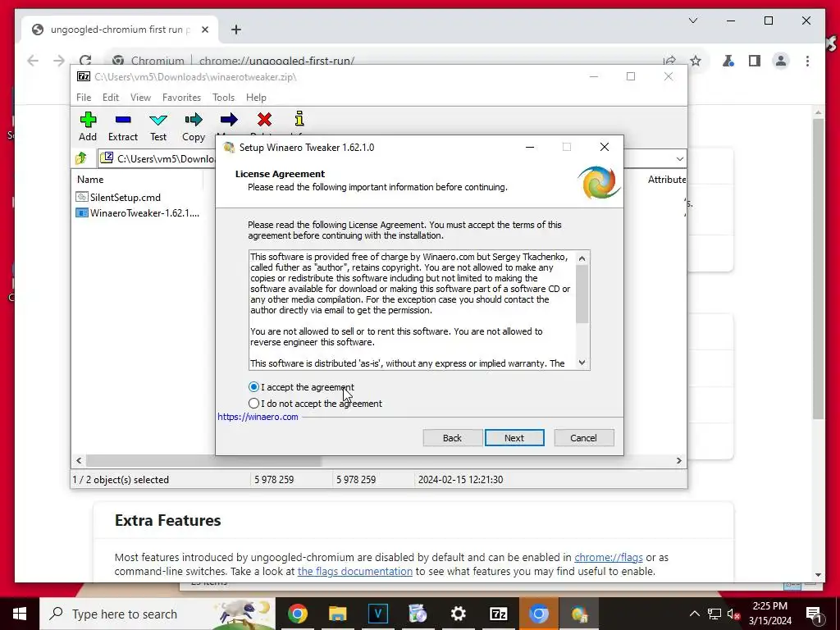Click the Name column header in 7-Zip

pyautogui.click(x=90, y=180)
